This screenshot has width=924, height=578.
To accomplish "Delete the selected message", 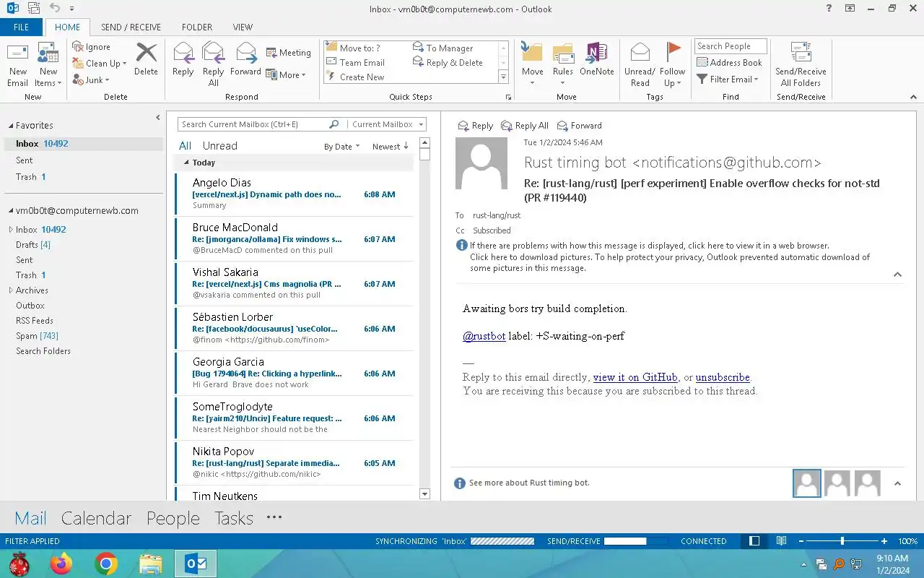I will [146, 59].
